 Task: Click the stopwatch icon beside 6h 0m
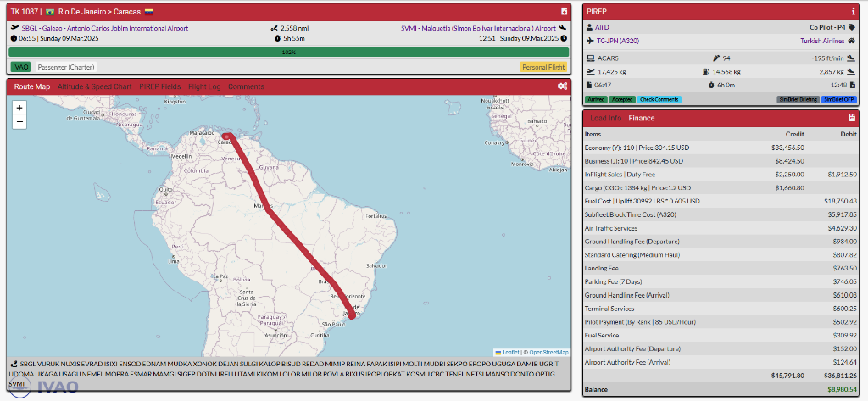[x=711, y=86]
